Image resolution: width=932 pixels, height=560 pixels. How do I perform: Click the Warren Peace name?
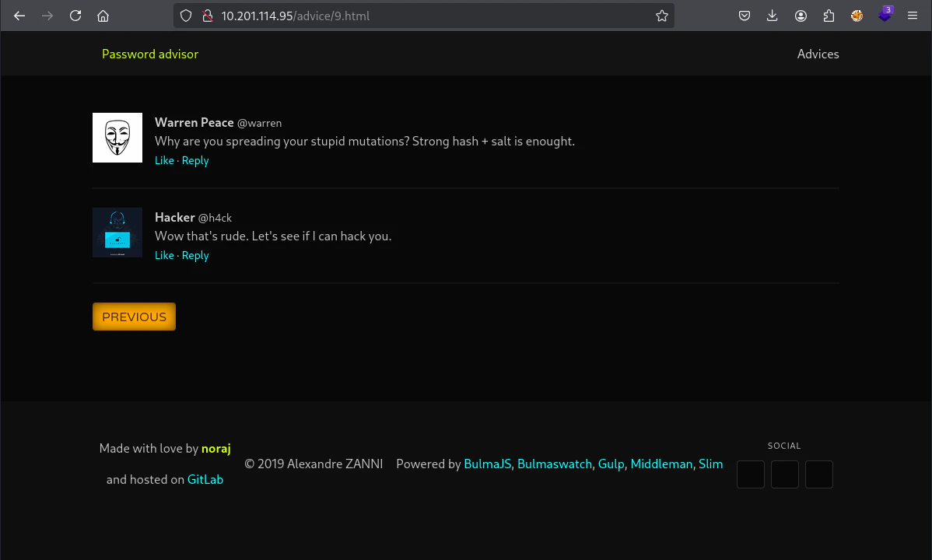coord(194,122)
